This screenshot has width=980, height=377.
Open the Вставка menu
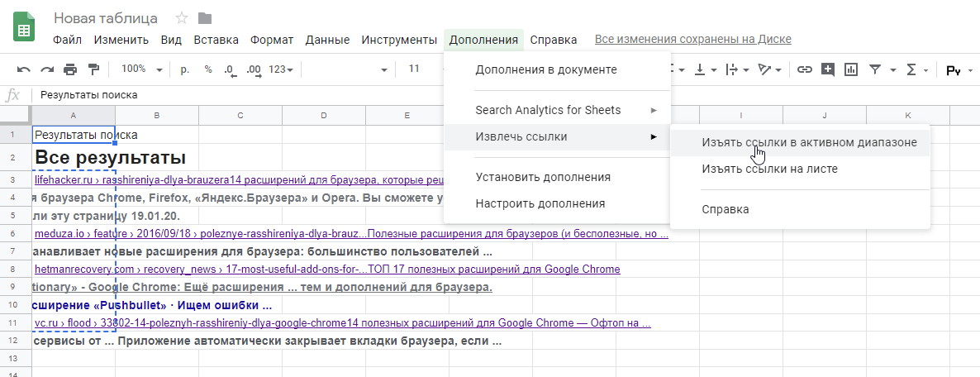pos(216,40)
